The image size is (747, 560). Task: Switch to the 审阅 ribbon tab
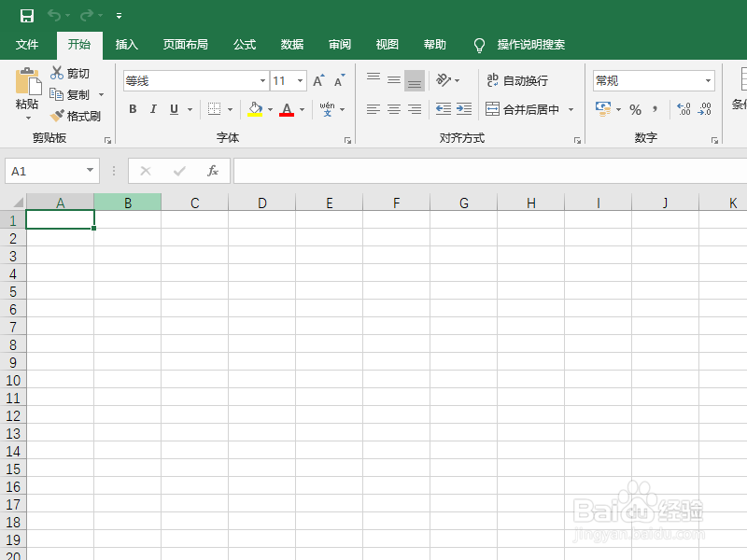point(340,45)
